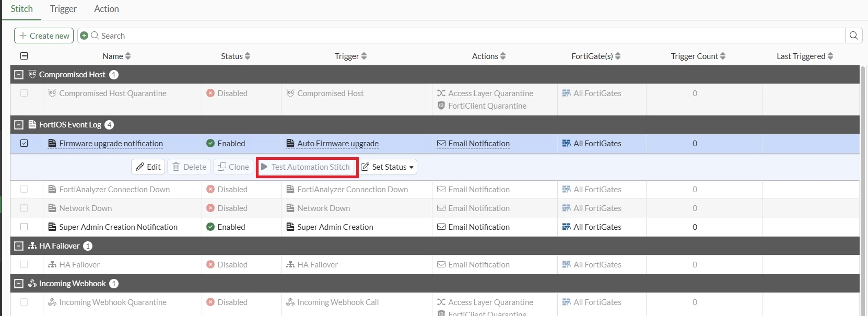Viewport: 868px width, 316px height.
Task: Toggle the select-all header checkbox
Action: pyautogui.click(x=24, y=56)
